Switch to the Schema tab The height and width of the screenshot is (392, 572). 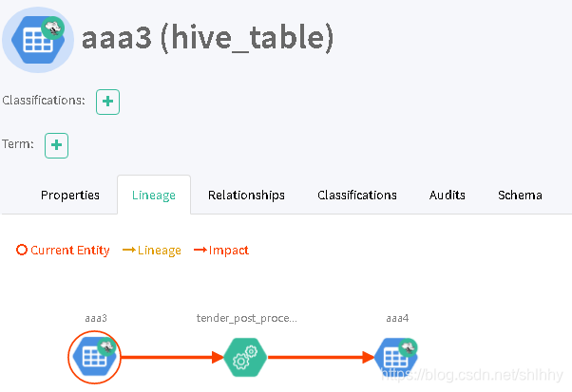[x=520, y=196]
